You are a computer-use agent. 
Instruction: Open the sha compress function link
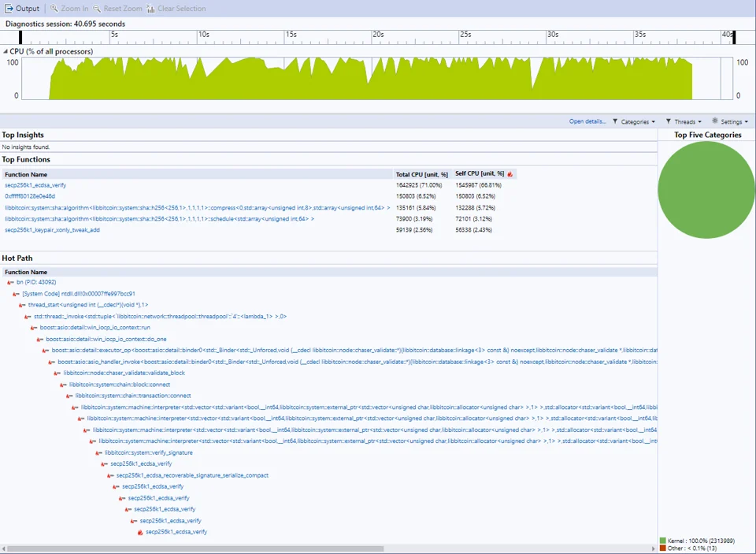coord(197,208)
